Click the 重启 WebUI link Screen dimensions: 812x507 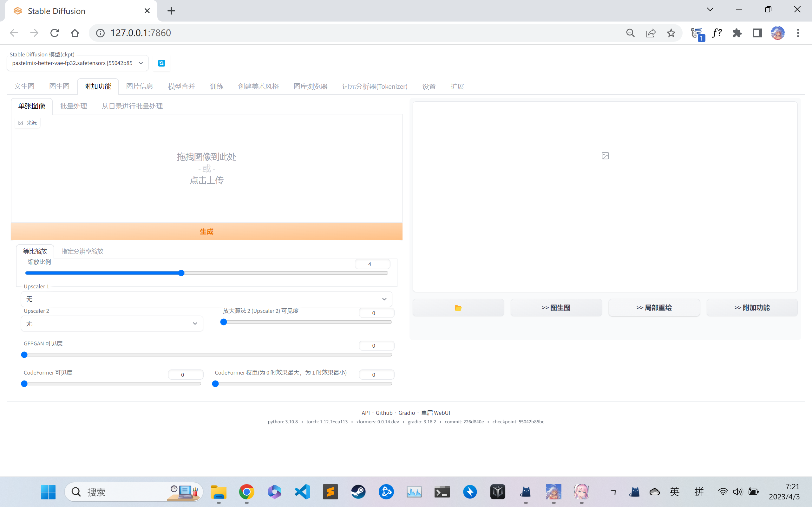pos(435,413)
